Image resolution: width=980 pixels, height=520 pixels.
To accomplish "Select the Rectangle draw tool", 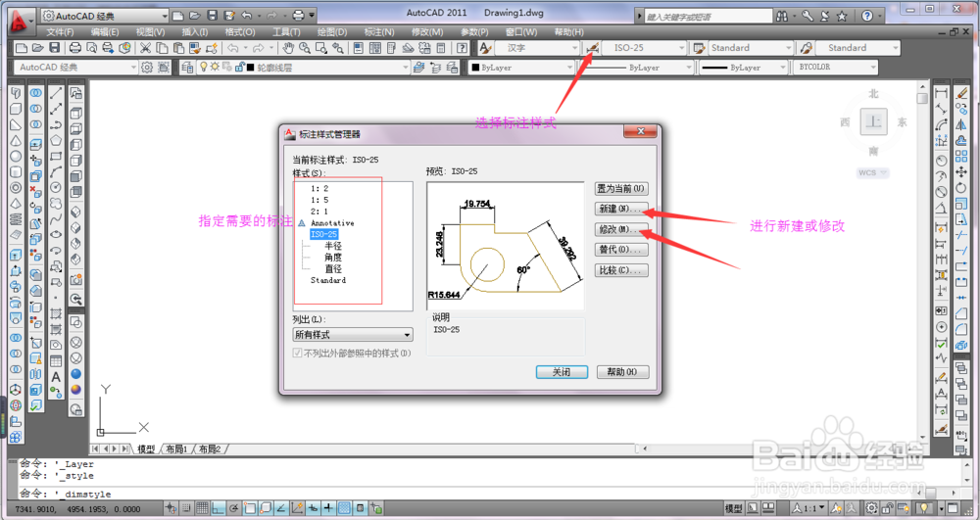I will click(x=56, y=156).
